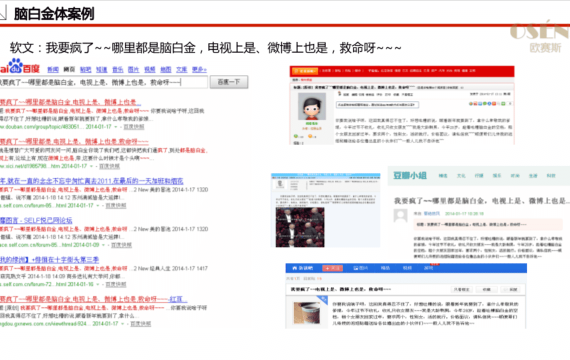This screenshot has width=570, height=360.
Task: Open 游戏 tab in Tieba bar
Action: [x=428, y=268]
